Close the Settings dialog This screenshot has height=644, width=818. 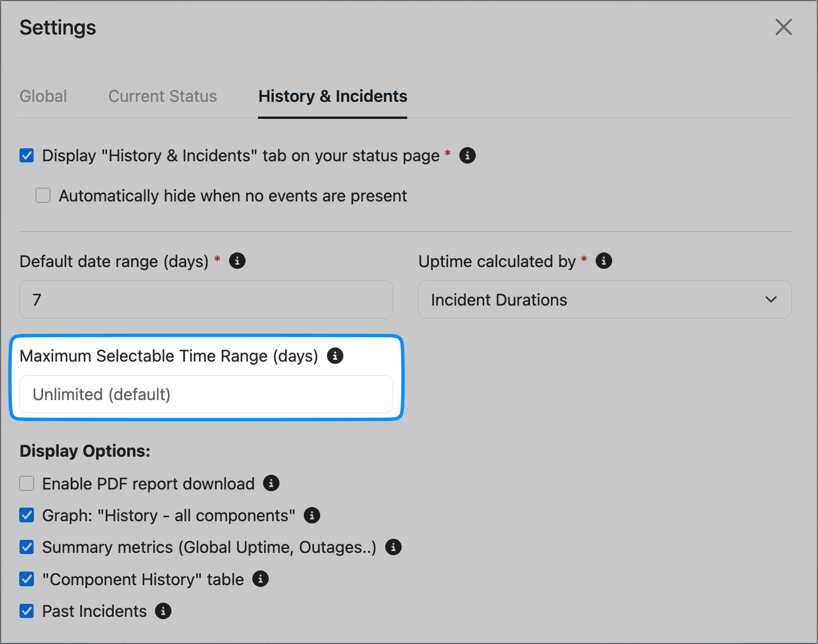[783, 27]
